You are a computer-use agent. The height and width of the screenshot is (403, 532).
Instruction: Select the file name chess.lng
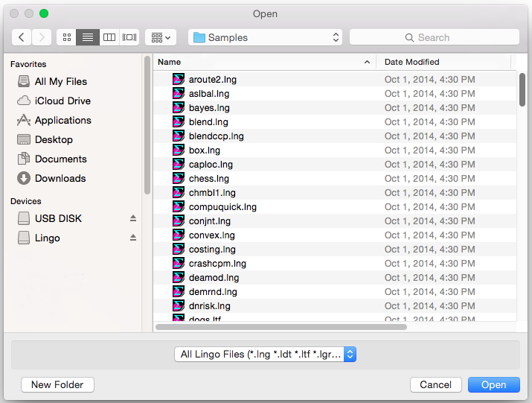[209, 179]
